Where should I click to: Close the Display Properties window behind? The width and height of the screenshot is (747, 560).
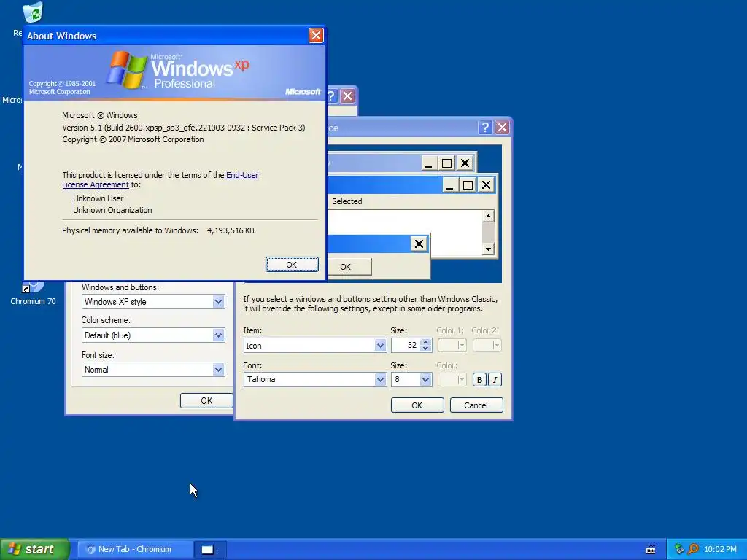coord(348,96)
